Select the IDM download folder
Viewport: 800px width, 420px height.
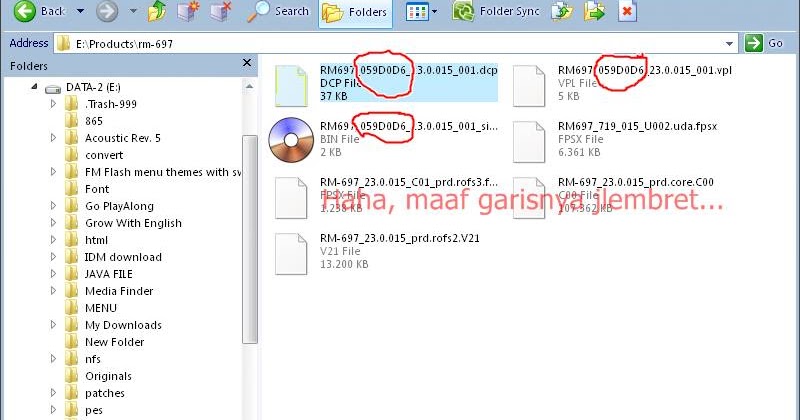pos(123,257)
